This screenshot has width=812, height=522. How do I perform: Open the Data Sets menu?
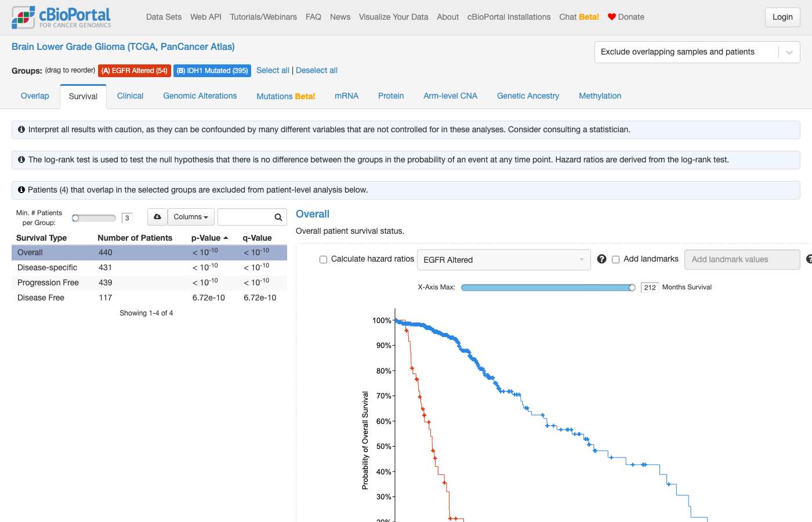click(164, 17)
